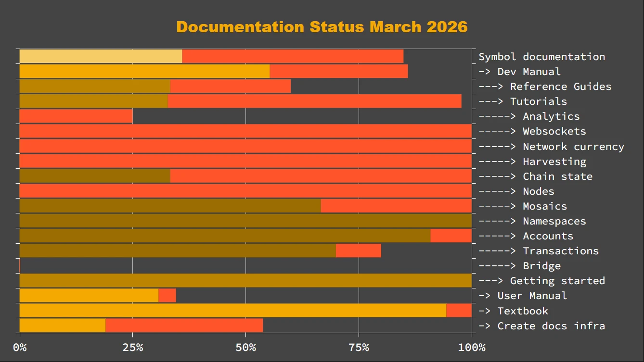The height and width of the screenshot is (362, 644).
Task: Select the Symbol documentation label
Action: click(541, 57)
